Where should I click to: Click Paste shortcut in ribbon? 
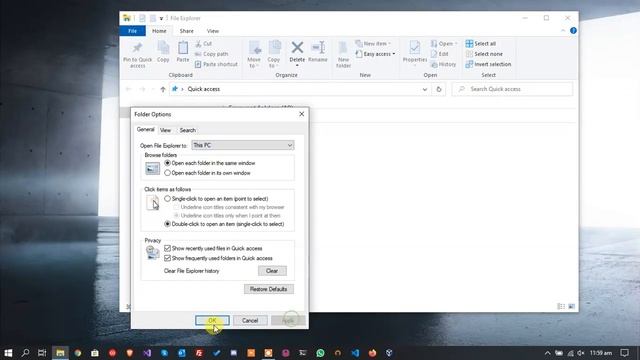tap(216, 64)
